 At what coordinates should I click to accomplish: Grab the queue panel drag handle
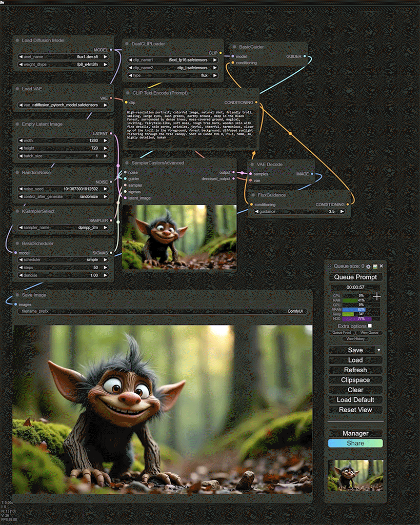[x=330, y=266]
